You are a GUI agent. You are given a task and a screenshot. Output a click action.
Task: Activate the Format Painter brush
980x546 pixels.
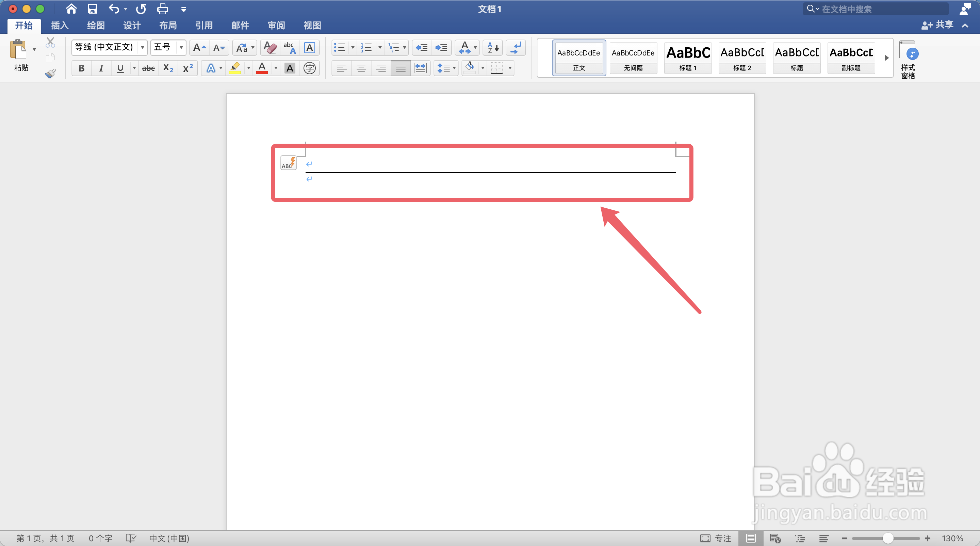[x=50, y=73]
